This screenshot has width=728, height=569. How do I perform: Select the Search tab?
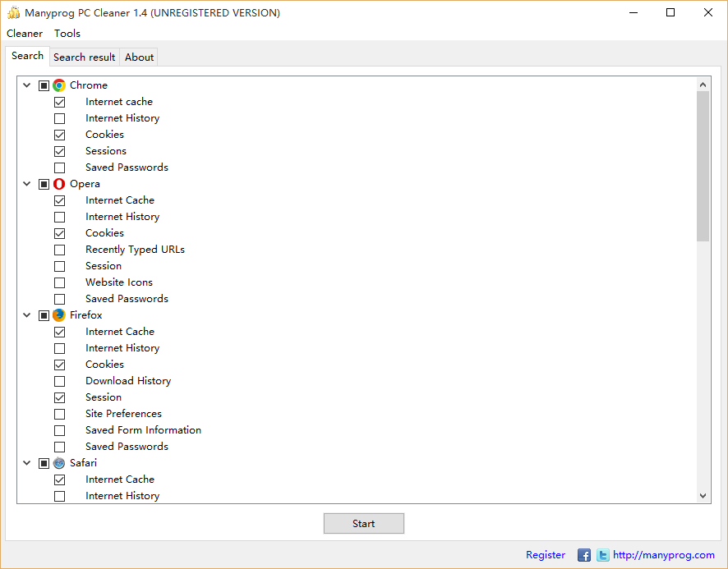pyautogui.click(x=27, y=56)
